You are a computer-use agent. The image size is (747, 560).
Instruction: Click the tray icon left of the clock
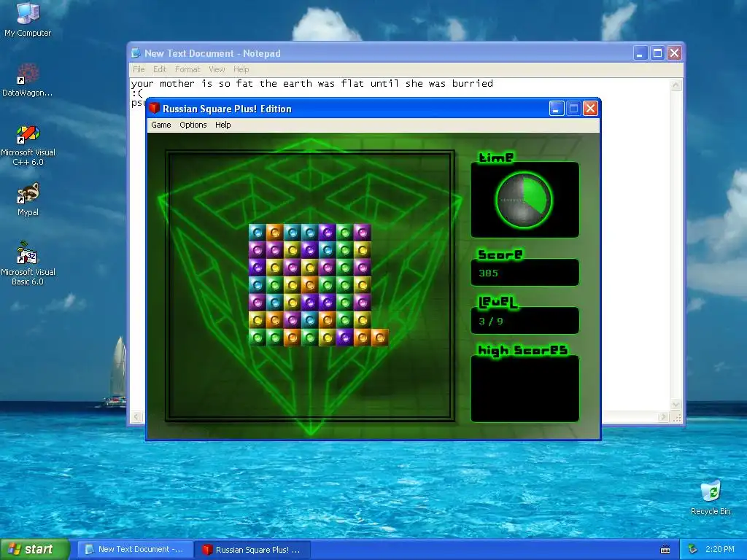(693, 549)
